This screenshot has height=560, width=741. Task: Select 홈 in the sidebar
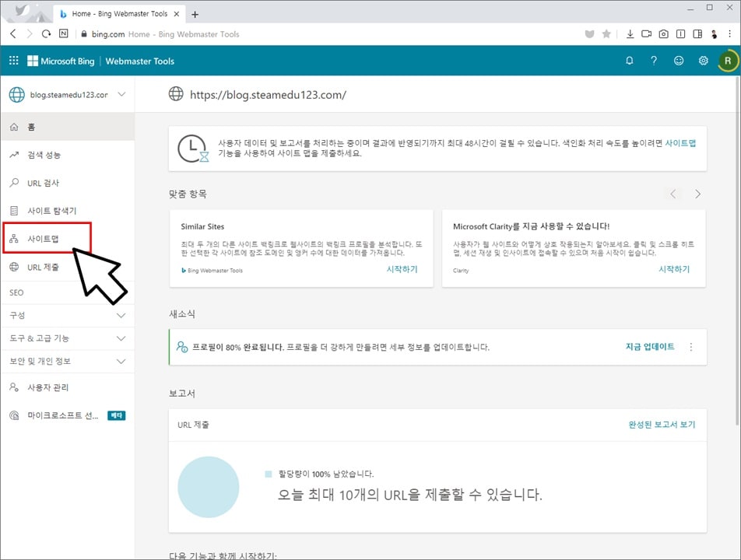click(68, 127)
